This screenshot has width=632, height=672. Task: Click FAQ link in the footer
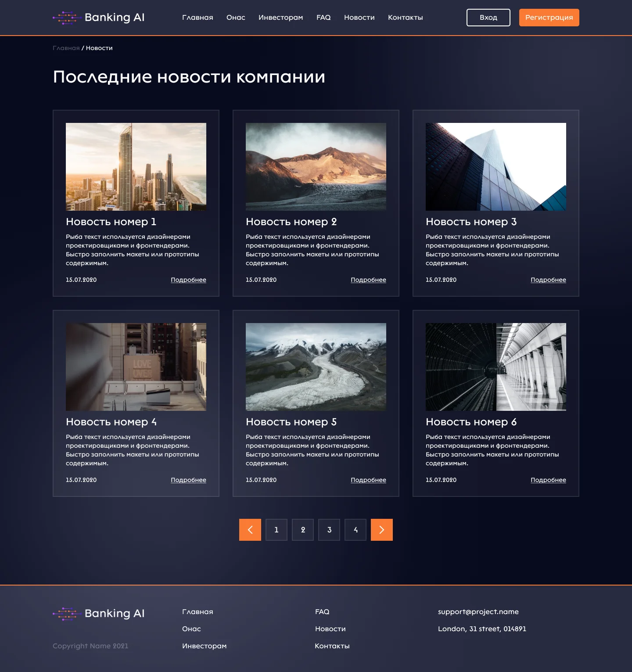pos(322,612)
